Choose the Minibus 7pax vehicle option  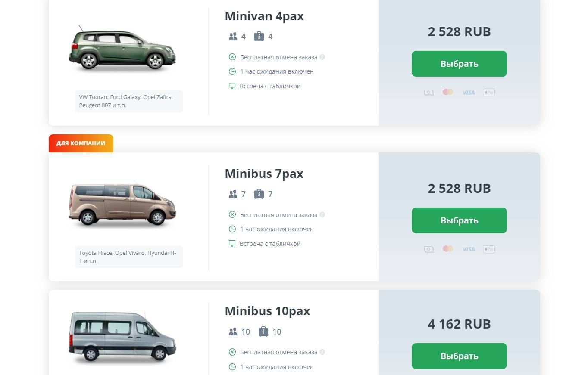pyautogui.click(x=459, y=220)
